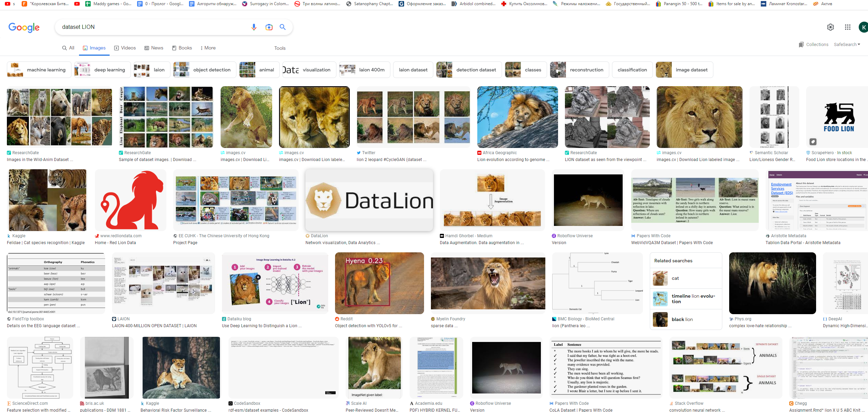Click the DataLion logo image result

(x=369, y=201)
